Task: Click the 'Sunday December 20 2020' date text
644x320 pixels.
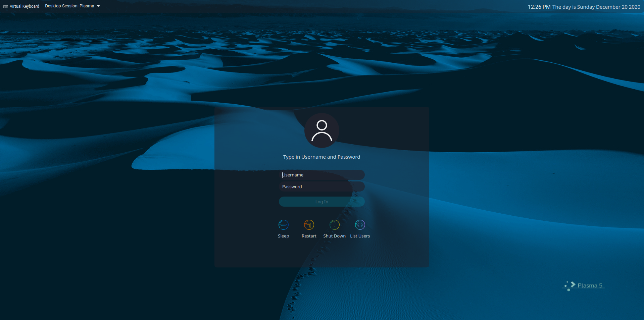Action: click(608, 7)
